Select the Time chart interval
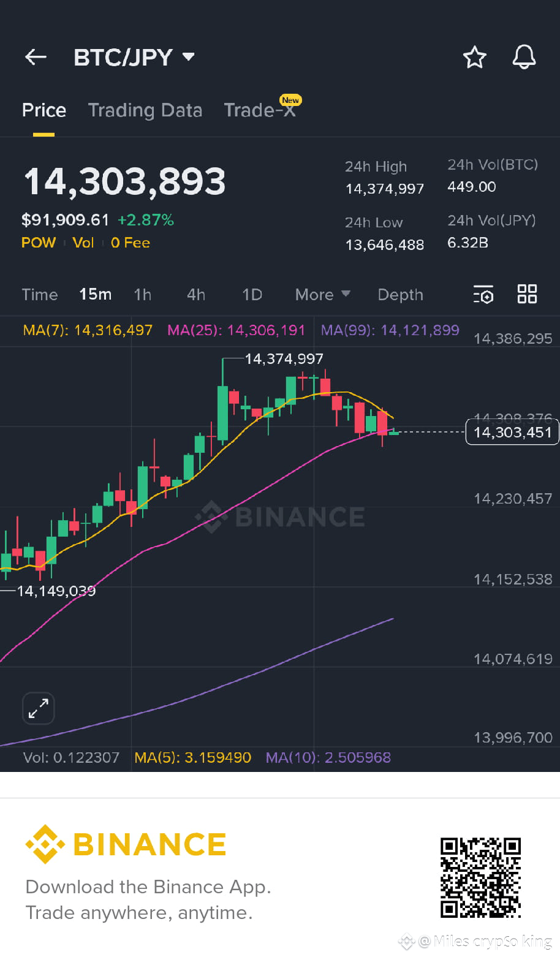Screen dimensions: 560x957 (x=40, y=295)
